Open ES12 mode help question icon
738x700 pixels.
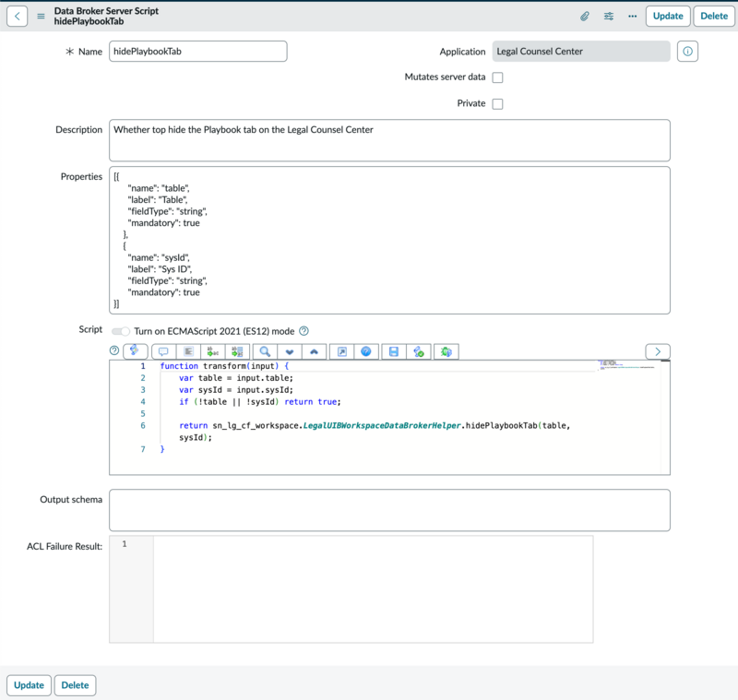pyautogui.click(x=304, y=331)
